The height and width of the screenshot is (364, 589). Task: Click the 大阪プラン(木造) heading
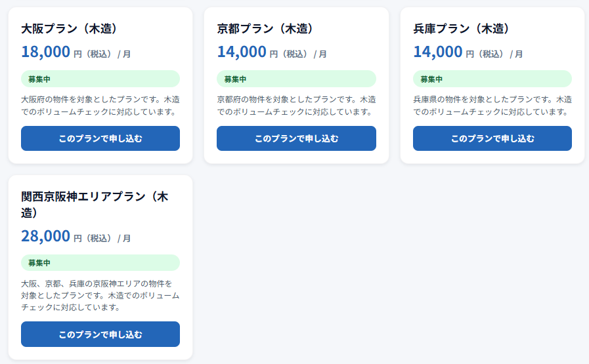pyautogui.click(x=69, y=28)
